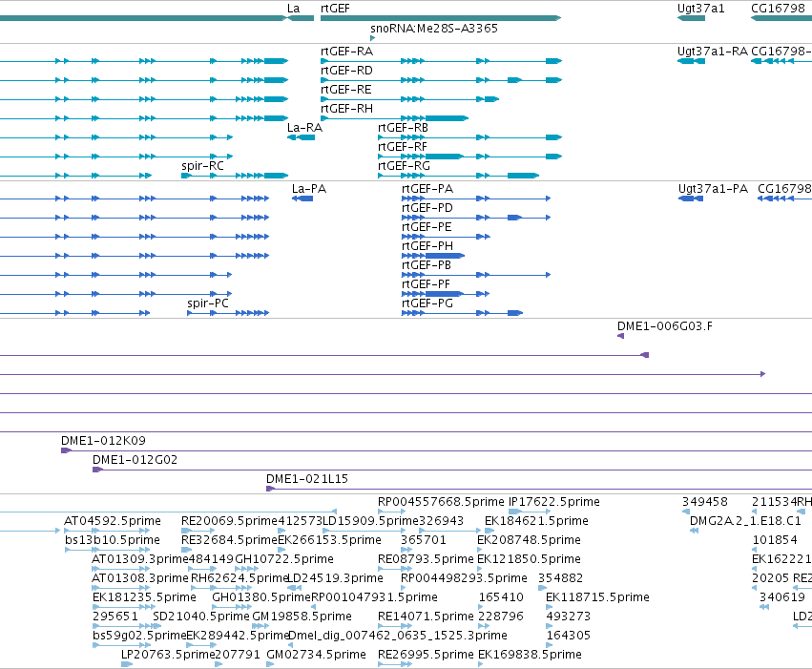The width and height of the screenshot is (812, 669).
Task: Click the Ugt37a1 gene label
Action: (701, 9)
